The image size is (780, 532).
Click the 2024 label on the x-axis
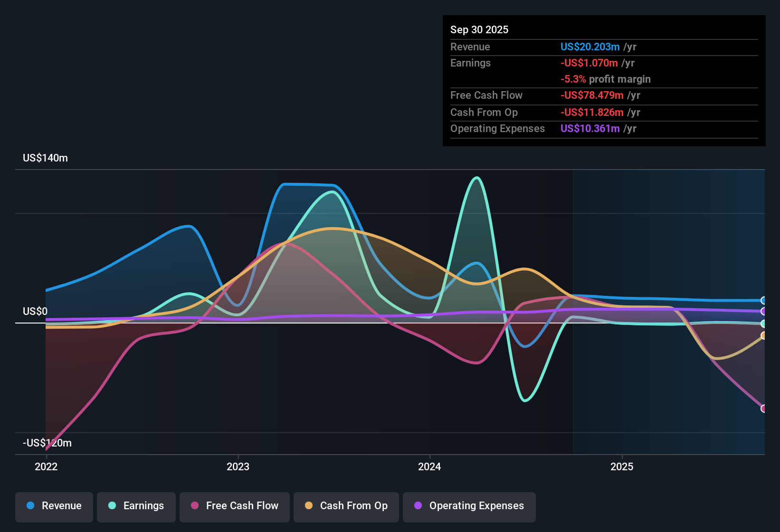[x=429, y=467]
